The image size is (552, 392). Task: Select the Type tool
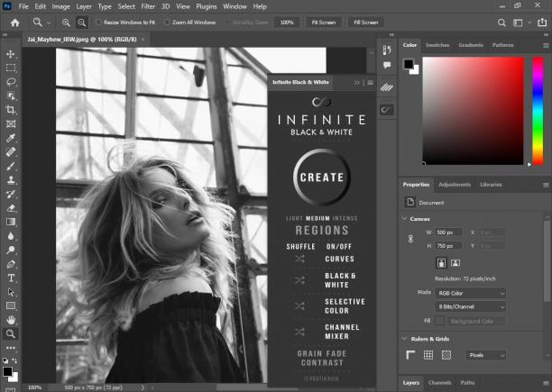point(11,278)
